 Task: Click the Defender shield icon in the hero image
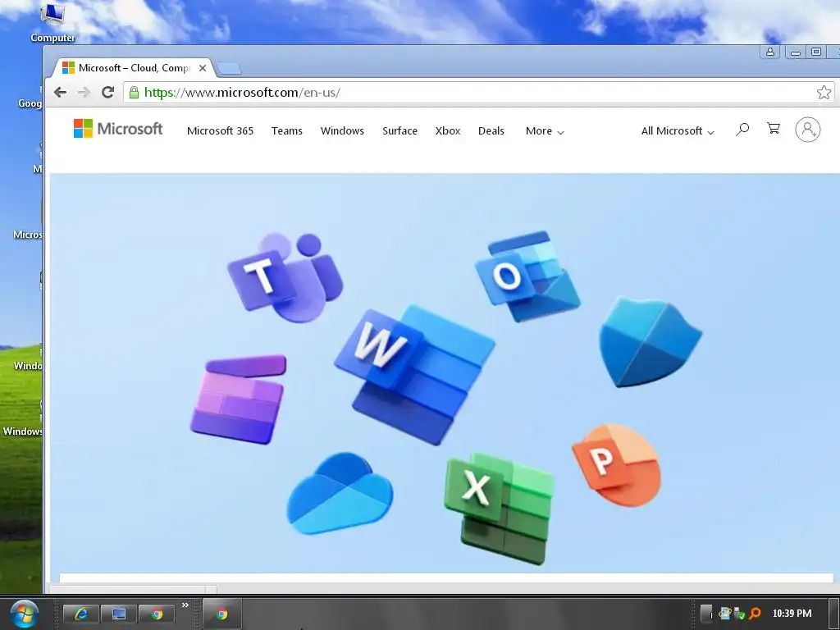click(650, 342)
